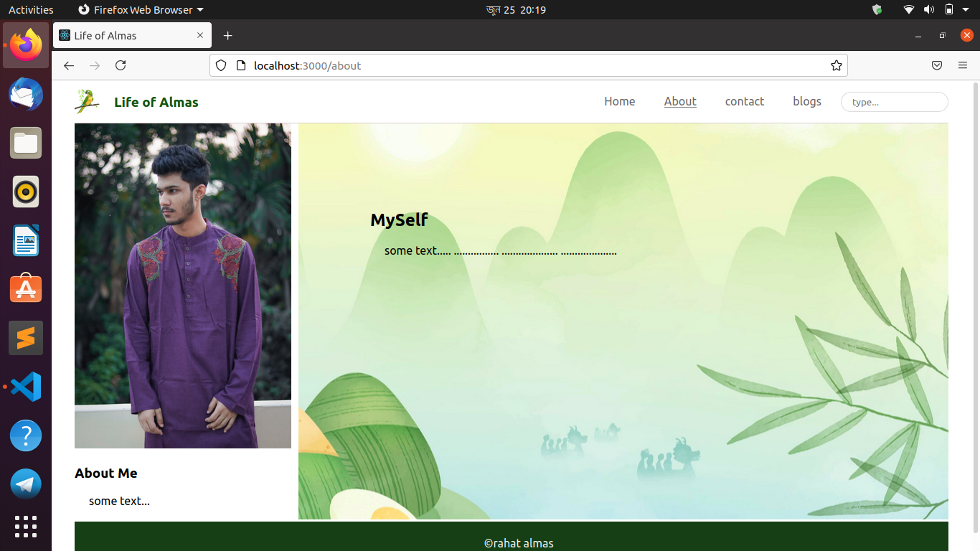Launch Visual Studio Code from the dock
980x551 pixels.
25,387
